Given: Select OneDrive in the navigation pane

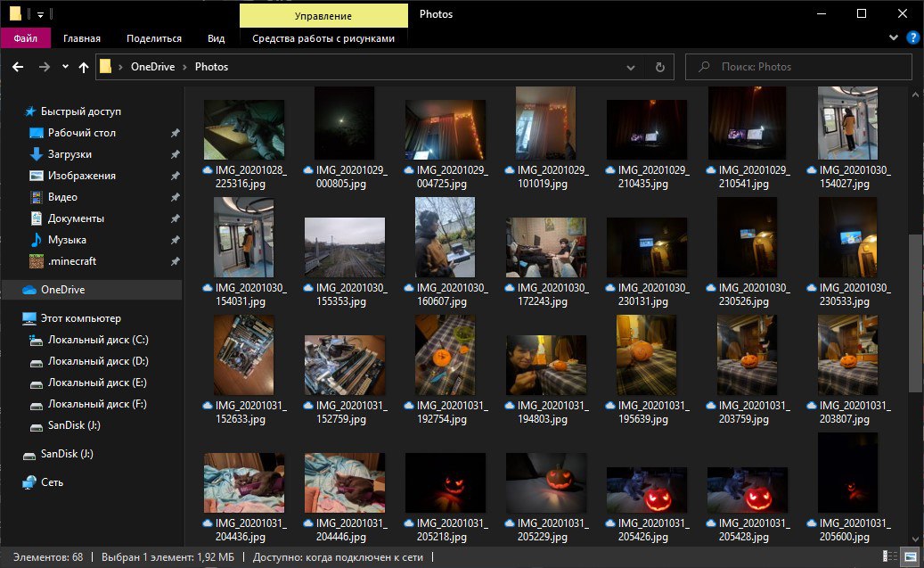Looking at the screenshot, I should pos(62,290).
